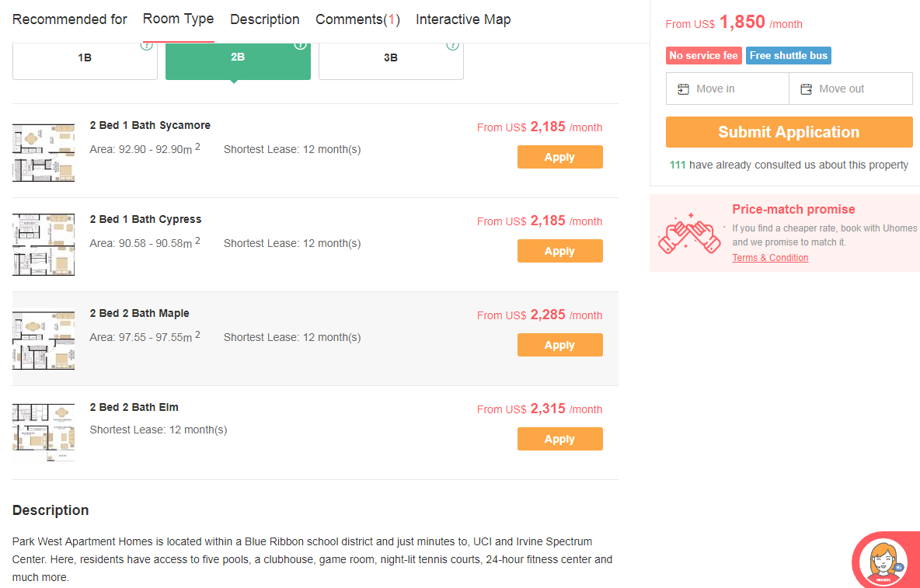
Task: Click the Price-match high-five icon
Action: point(689,233)
